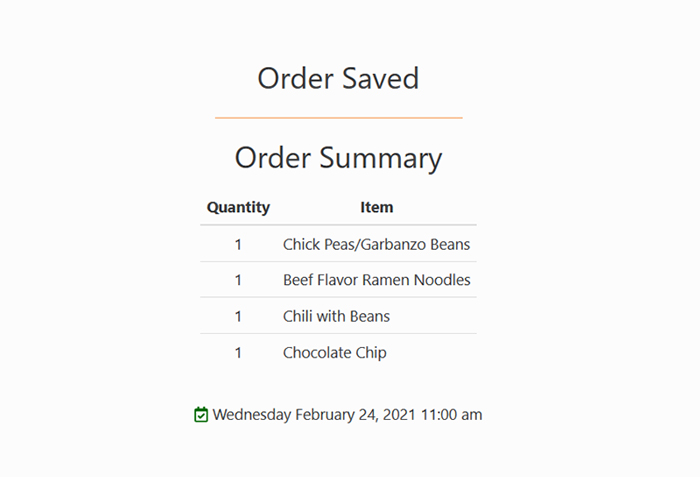Click the green calendar check icon
This screenshot has width=700, height=477.
click(x=201, y=414)
